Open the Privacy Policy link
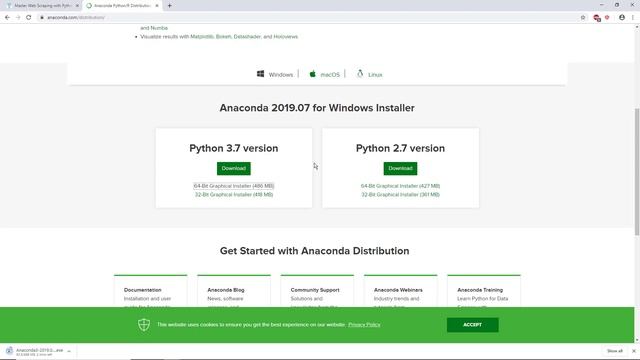 point(364,324)
